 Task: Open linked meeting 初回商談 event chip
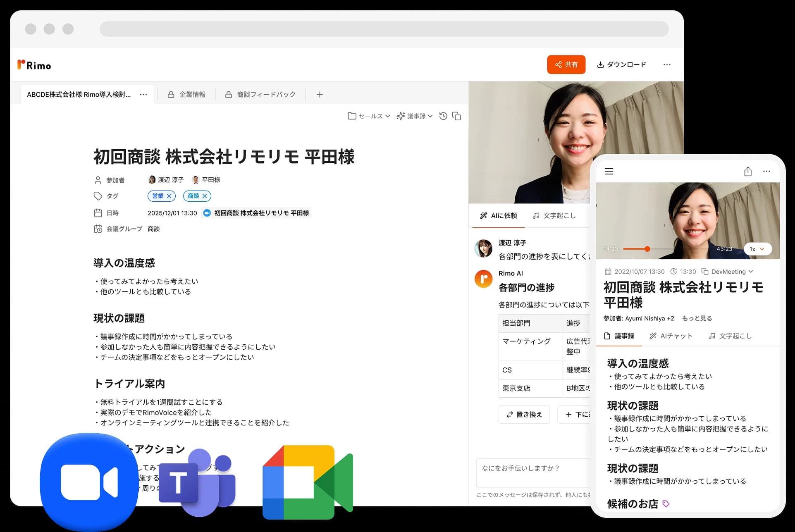coord(257,213)
